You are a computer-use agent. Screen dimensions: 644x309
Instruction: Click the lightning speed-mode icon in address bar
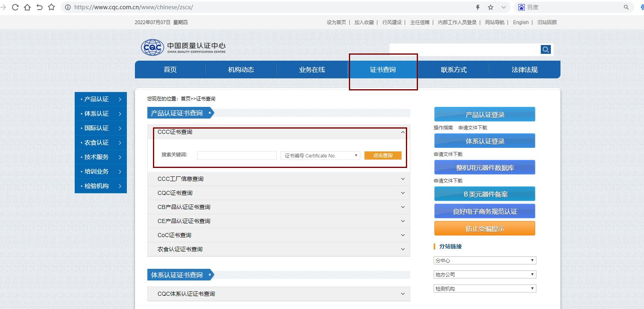(x=478, y=7)
